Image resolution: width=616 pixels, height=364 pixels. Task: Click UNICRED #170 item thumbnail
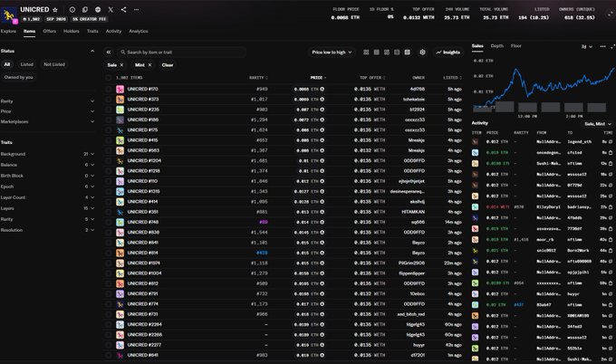pyautogui.click(x=120, y=89)
